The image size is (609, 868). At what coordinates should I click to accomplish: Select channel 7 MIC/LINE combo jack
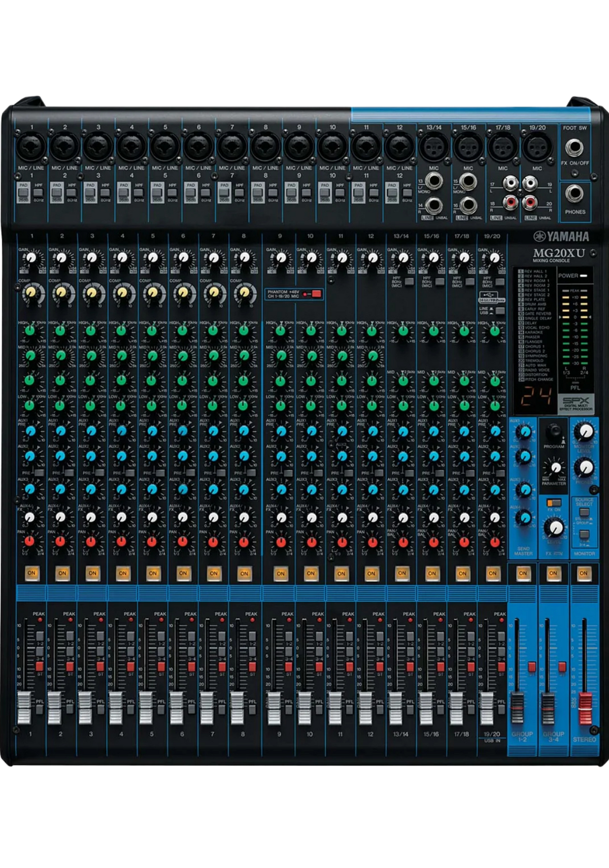coord(232,147)
